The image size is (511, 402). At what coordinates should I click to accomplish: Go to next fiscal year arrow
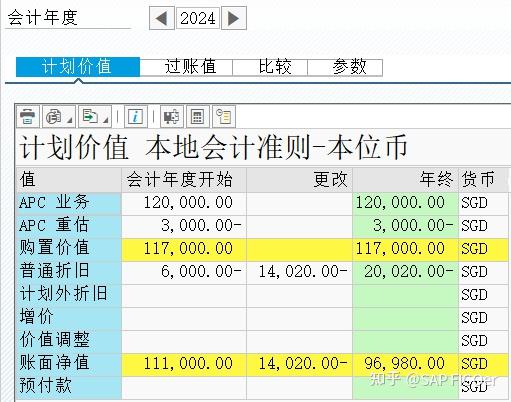click(x=234, y=18)
